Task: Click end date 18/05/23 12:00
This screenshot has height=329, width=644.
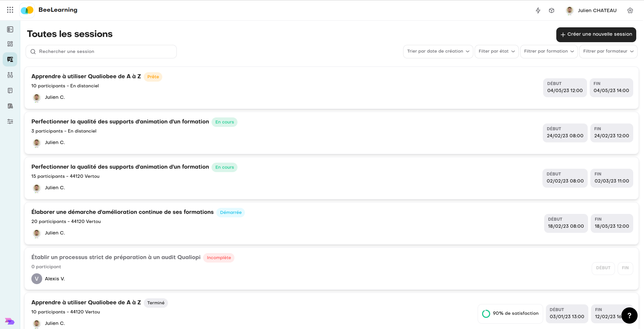Action: pyautogui.click(x=612, y=223)
